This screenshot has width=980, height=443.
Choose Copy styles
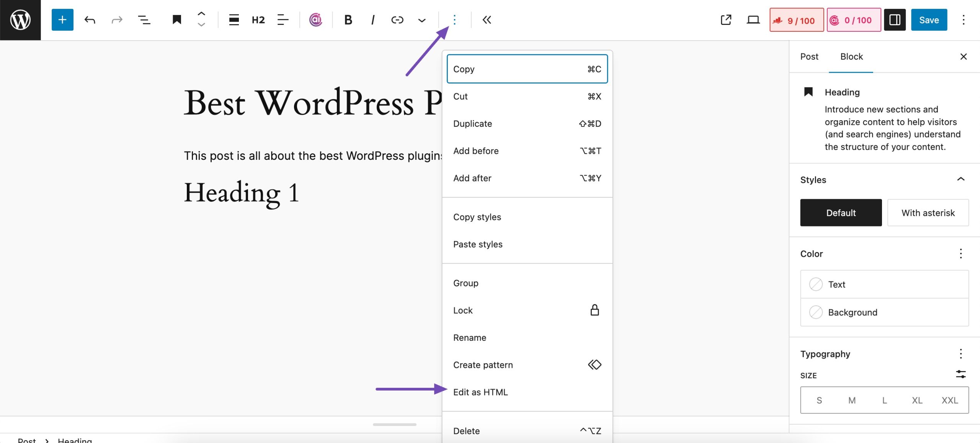pos(527,217)
